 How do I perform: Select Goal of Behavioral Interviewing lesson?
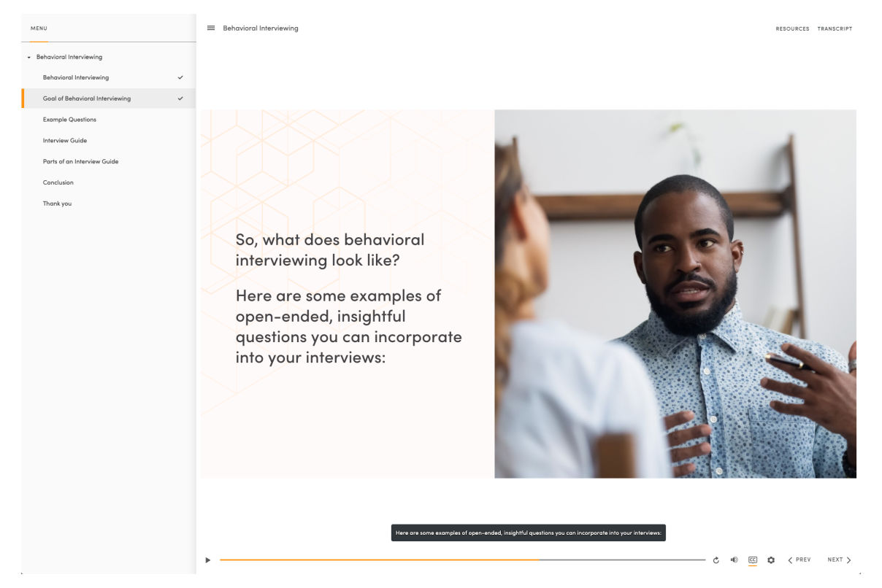pos(110,98)
